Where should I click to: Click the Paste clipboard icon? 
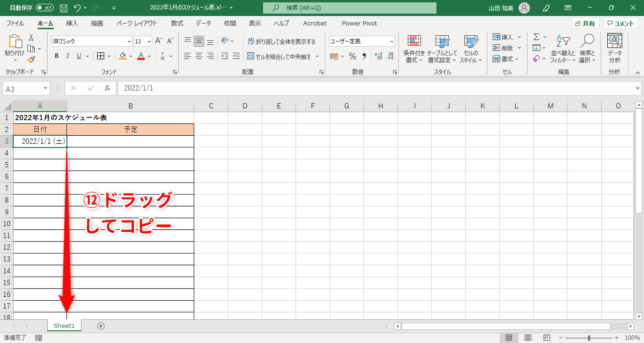(x=15, y=41)
